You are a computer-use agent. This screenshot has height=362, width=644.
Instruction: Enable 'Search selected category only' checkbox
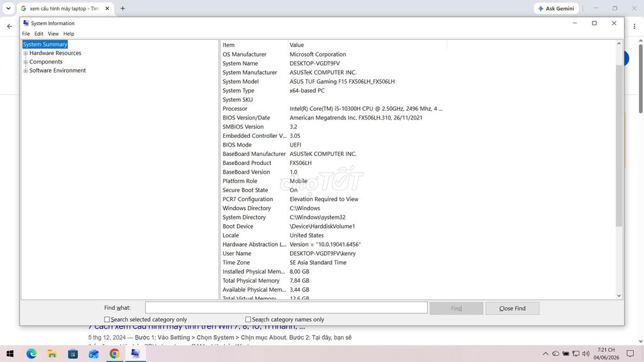(107, 319)
